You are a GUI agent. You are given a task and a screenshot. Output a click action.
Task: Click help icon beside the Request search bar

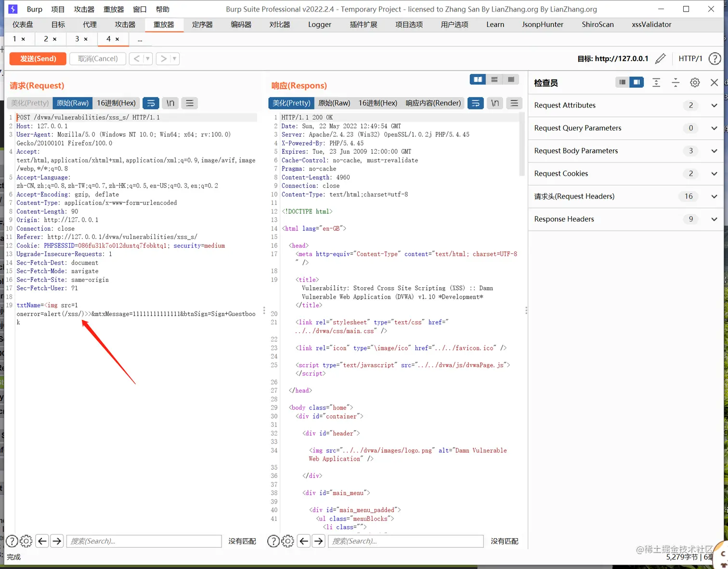pos(12,541)
